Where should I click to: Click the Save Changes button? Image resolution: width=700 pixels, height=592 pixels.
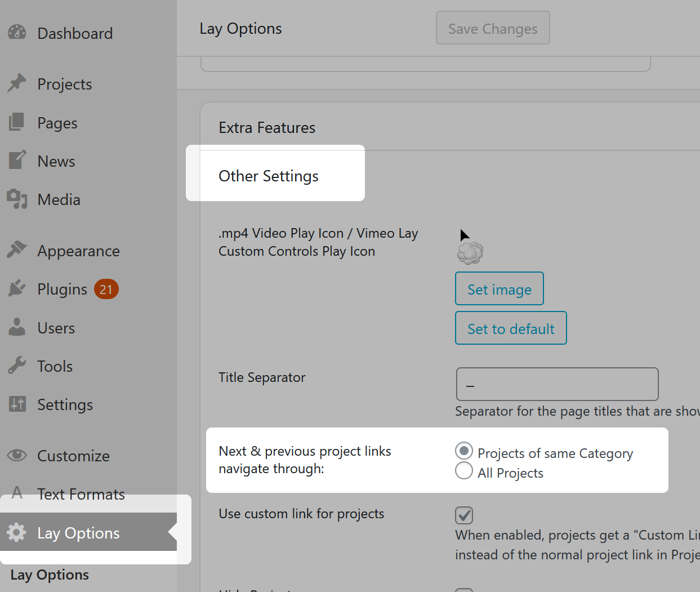(492, 28)
